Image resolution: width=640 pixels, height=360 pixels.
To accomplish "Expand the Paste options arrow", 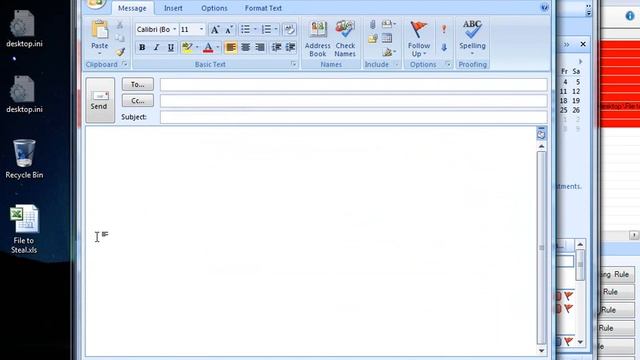I will pyautogui.click(x=100, y=53).
